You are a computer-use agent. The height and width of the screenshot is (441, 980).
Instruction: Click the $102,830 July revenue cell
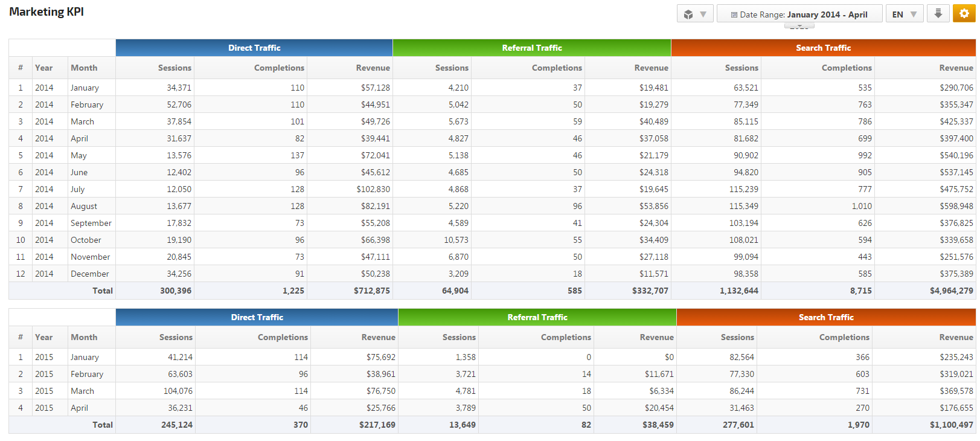373,189
